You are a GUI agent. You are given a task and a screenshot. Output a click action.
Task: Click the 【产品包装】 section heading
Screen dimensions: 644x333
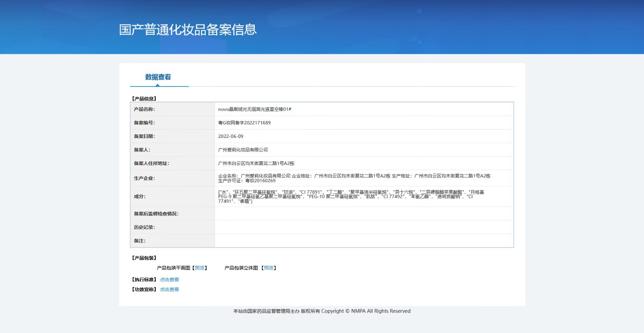(144, 258)
